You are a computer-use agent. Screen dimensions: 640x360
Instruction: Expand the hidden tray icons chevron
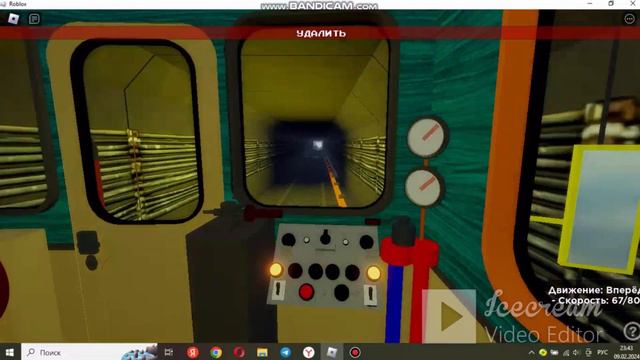pos(531,352)
